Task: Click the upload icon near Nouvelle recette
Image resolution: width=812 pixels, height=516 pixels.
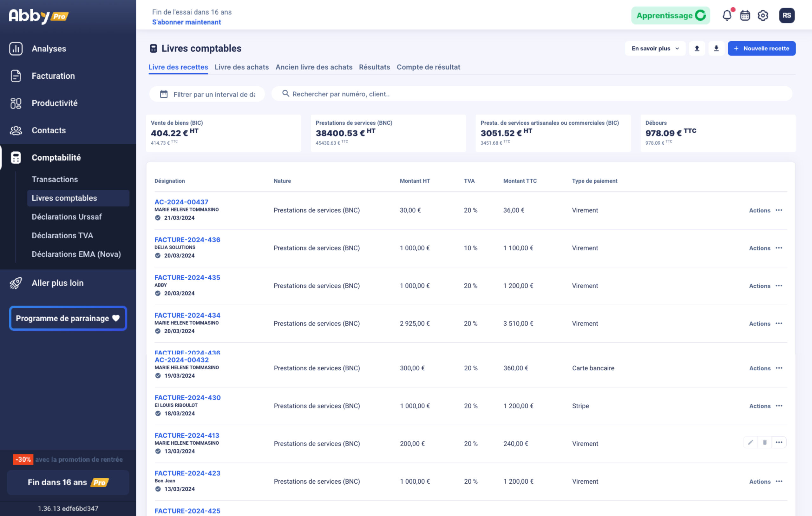Action: [x=697, y=48]
